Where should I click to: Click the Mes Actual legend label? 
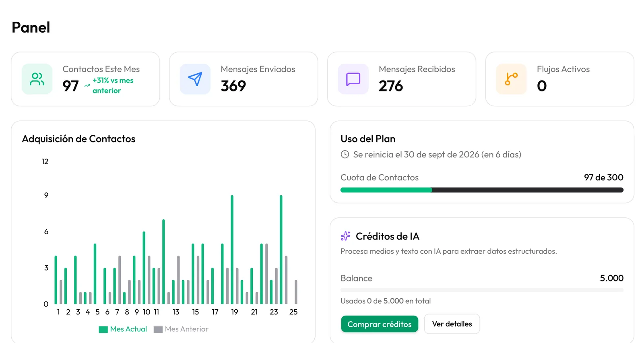(x=128, y=329)
